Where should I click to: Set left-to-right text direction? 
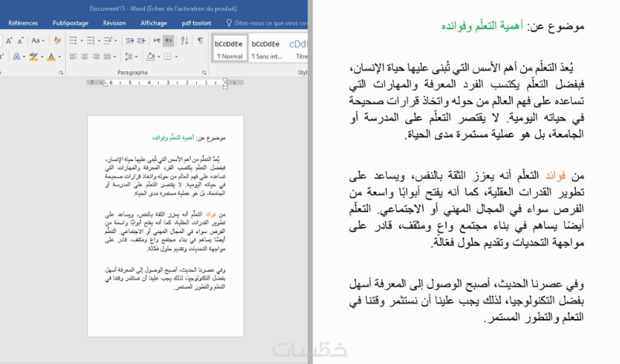[157, 40]
